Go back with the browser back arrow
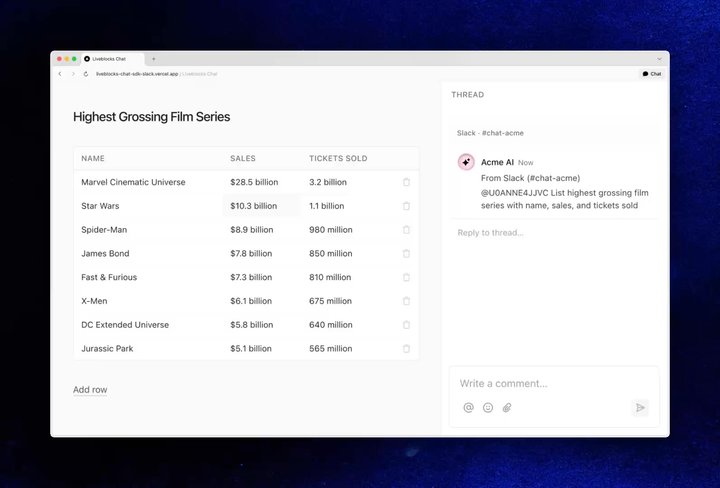Viewport: 720px width, 488px height. pyautogui.click(x=60, y=74)
